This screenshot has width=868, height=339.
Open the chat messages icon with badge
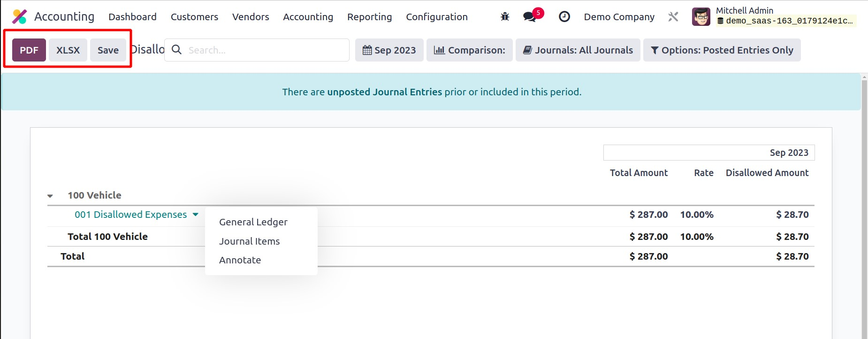pyautogui.click(x=530, y=17)
